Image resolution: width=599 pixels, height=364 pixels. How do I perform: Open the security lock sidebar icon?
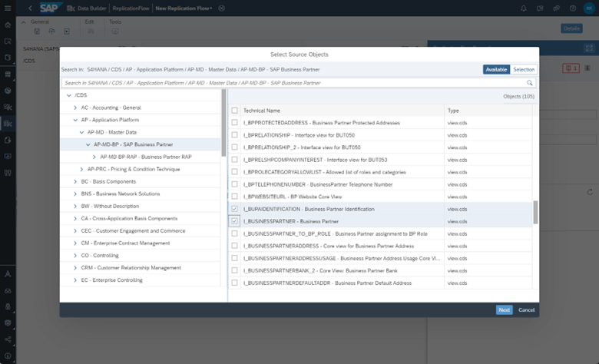pos(8,306)
